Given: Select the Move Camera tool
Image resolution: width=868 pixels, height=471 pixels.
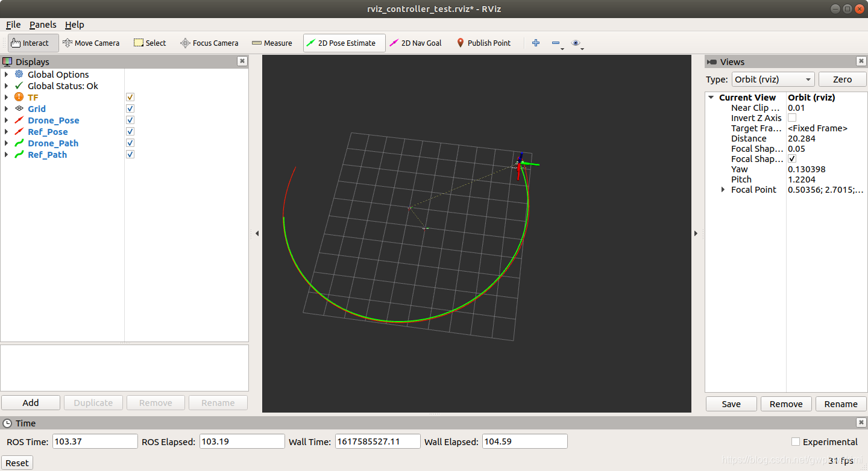Looking at the screenshot, I should [x=91, y=43].
